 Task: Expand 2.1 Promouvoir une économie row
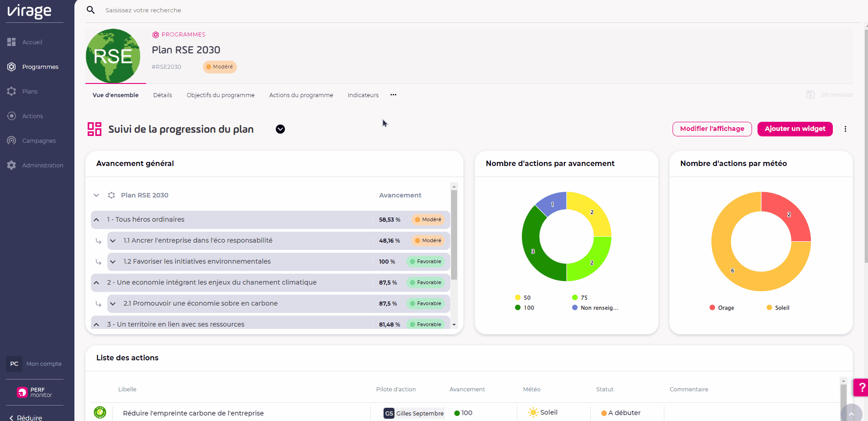point(113,304)
